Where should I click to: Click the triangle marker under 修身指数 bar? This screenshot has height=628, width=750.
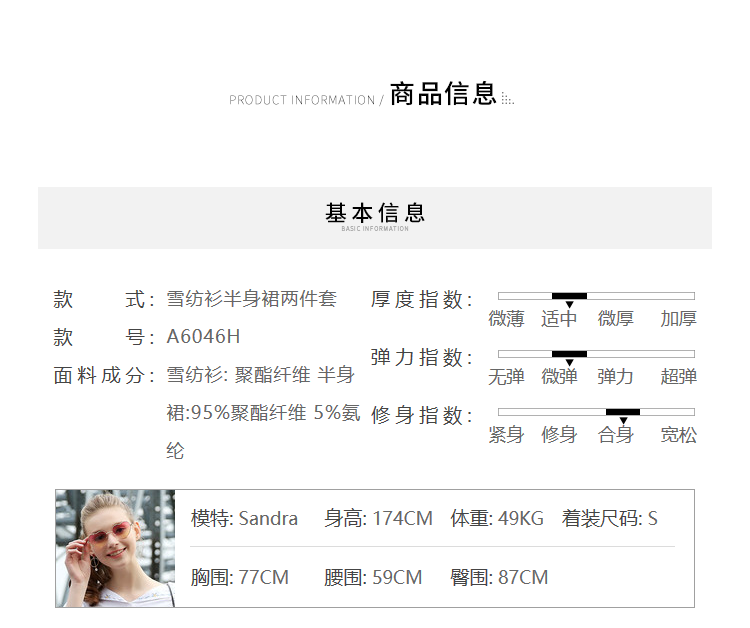tap(623, 421)
